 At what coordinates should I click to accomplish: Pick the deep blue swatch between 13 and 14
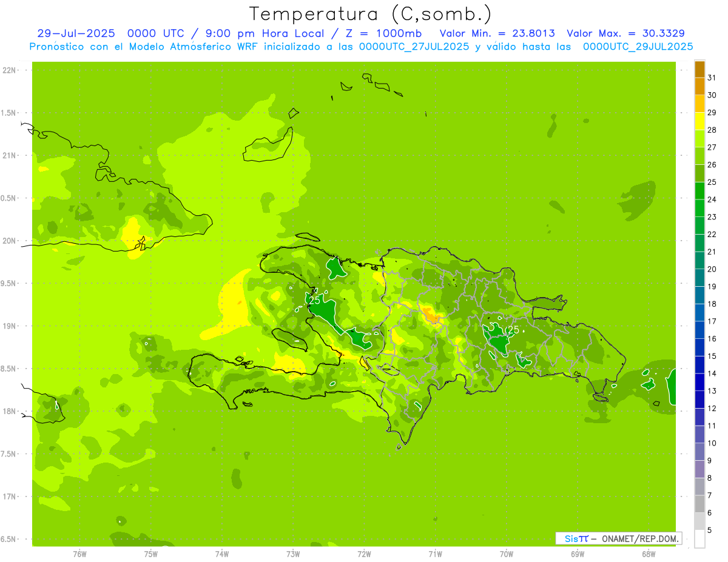coord(699,382)
